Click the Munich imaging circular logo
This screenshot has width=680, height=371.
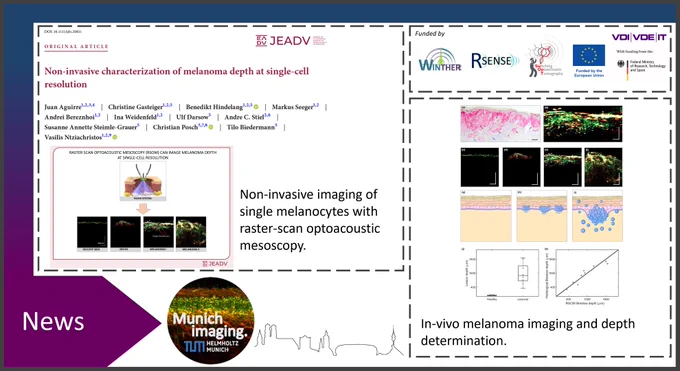coord(211,321)
